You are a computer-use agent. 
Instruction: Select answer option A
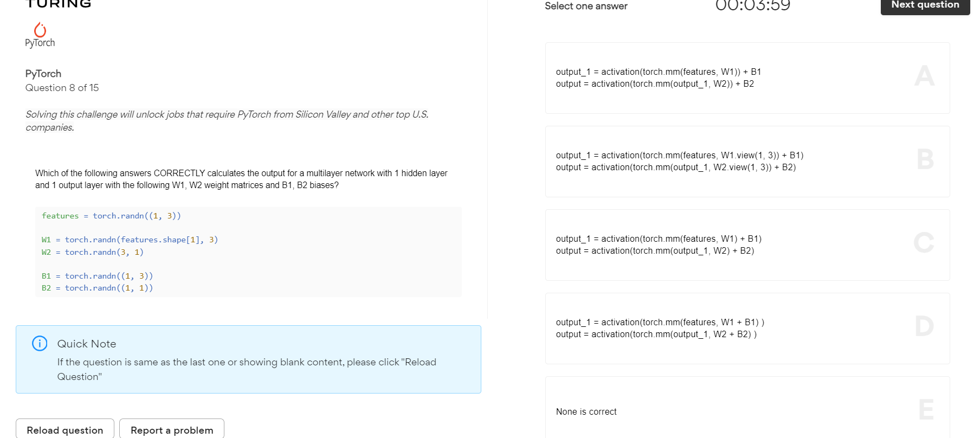coord(747,78)
